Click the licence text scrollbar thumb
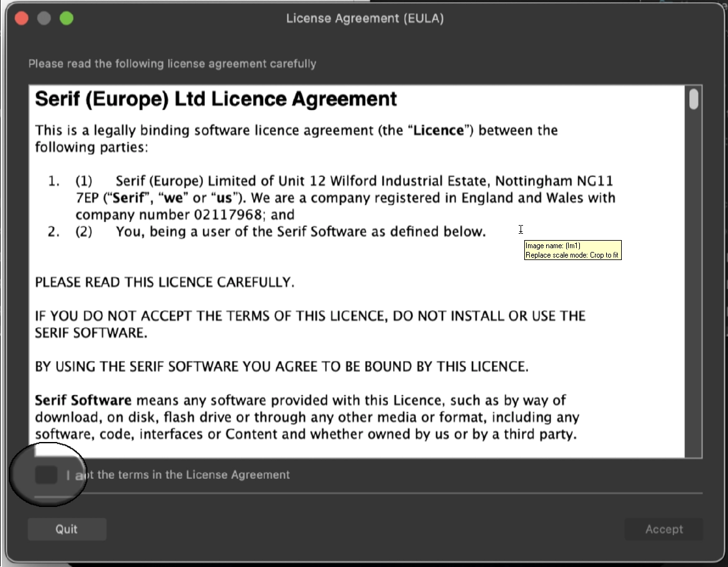This screenshot has height=567, width=728. coord(694,99)
